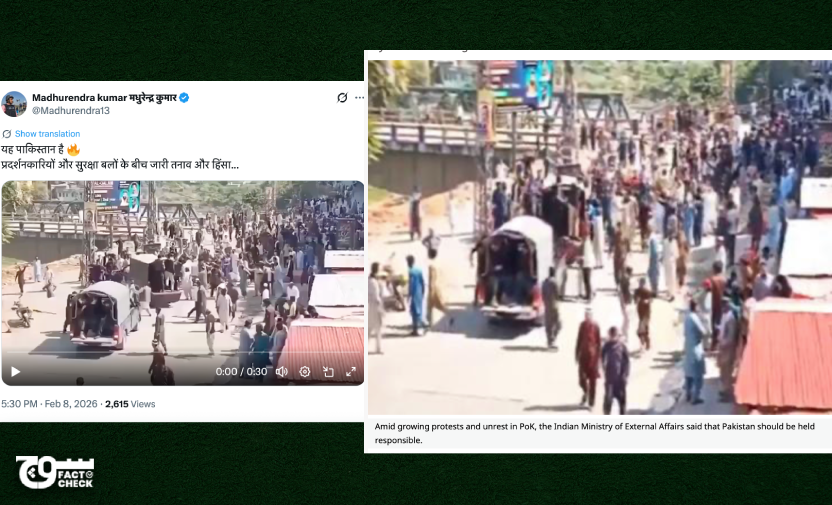Click the 5:30 PM Feb 8, 2026 timestamp

coord(49,404)
